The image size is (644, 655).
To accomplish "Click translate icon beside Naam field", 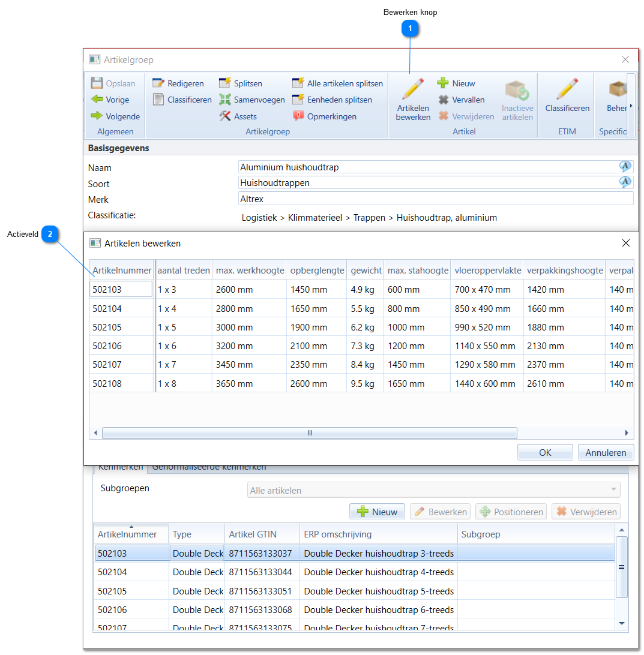I will tap(625, 167).
